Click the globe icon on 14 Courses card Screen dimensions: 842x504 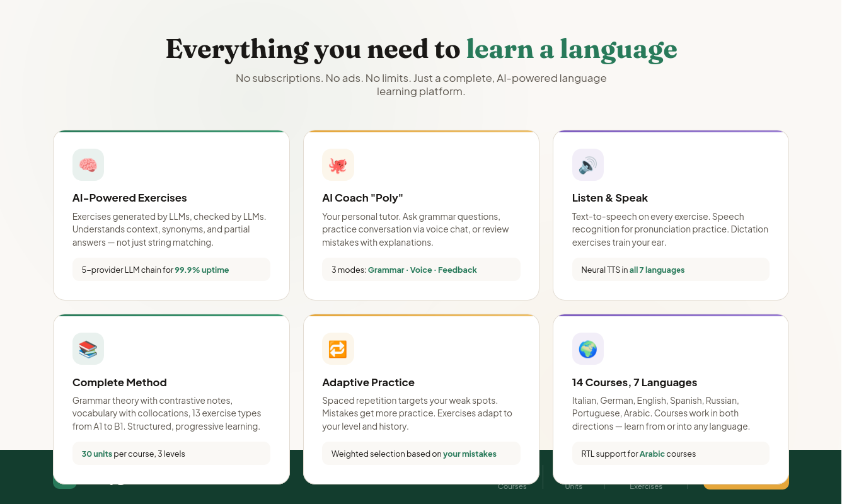point(587,348)
